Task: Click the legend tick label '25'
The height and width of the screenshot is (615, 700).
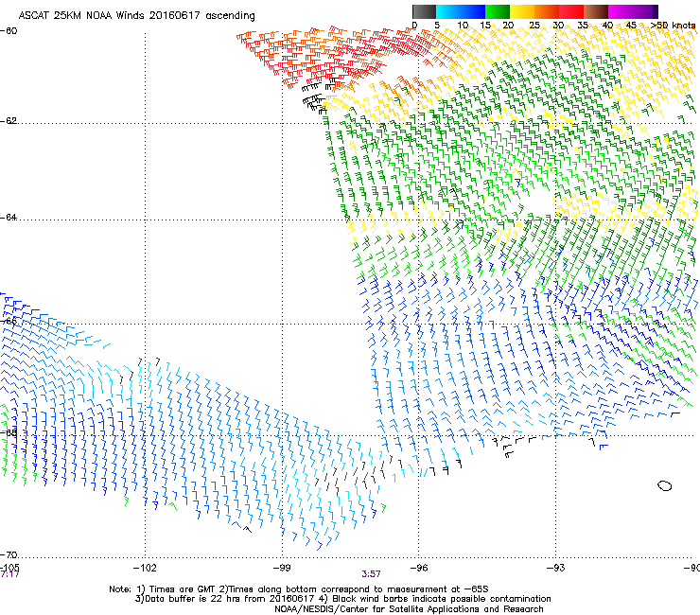Action: point(534,25)
